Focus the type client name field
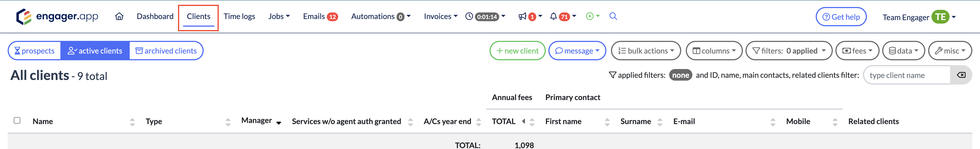The height and width of the screenshot is (149, 980). 906,75
